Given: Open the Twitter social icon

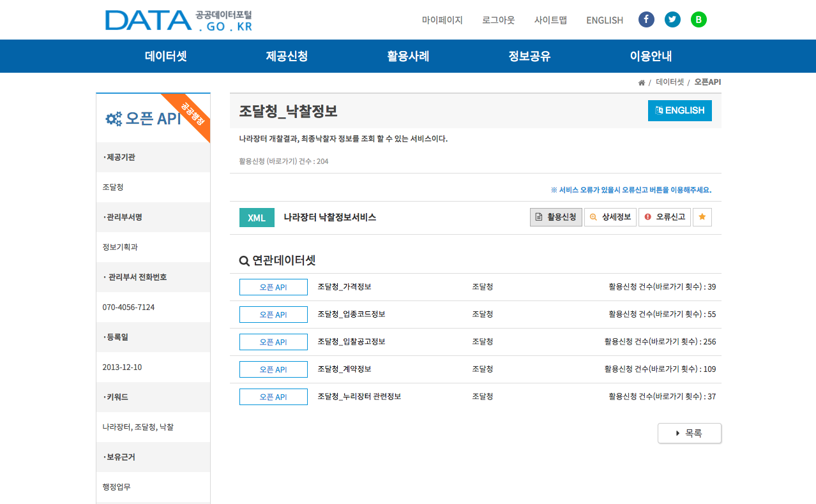Looking at the screenshot, I should (x=672, y=20).
